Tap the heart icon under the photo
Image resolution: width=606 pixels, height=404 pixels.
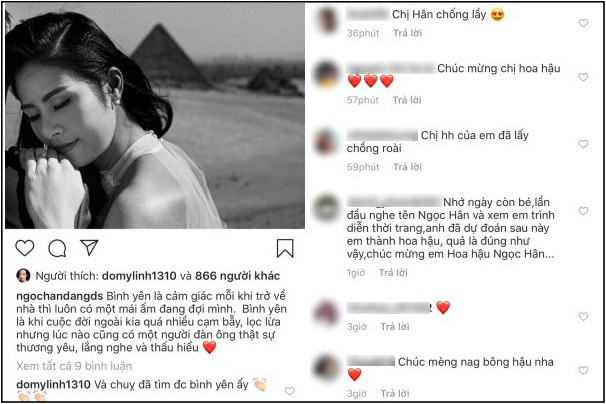tap(25, 248)
